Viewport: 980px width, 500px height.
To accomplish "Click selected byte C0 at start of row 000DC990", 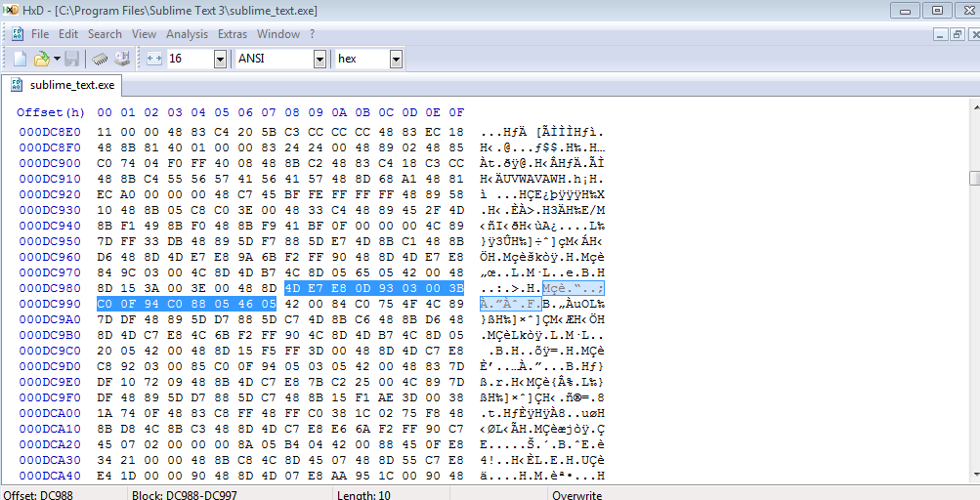I will coord(105,304).
